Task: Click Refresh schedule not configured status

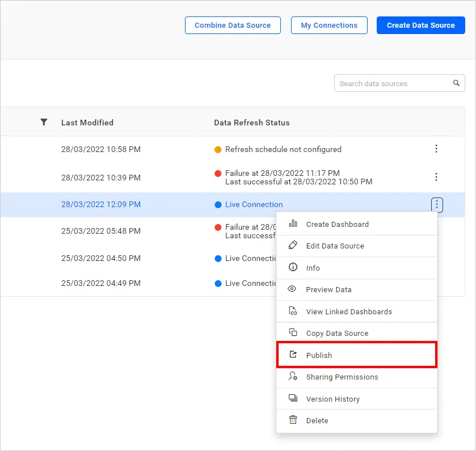Action: (283, 149)
